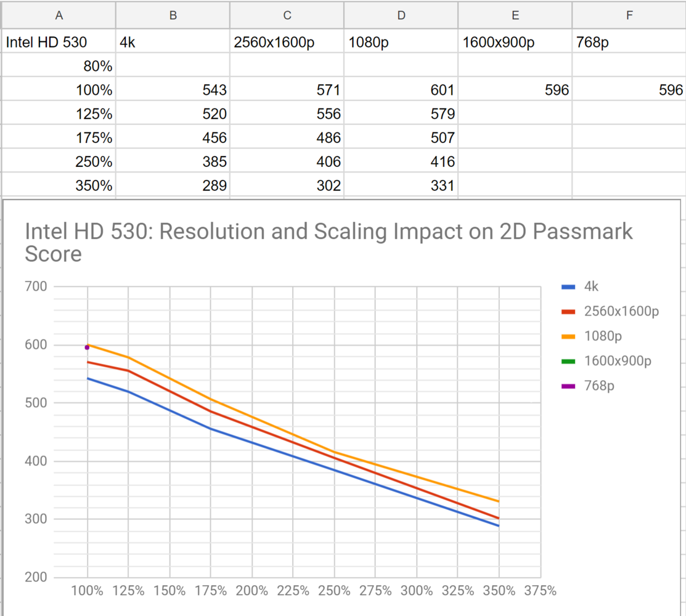Viewport: 686px width, 616px height.
Task: Click the chart title text
Action: pyautogui.click(x=328, y=243)
